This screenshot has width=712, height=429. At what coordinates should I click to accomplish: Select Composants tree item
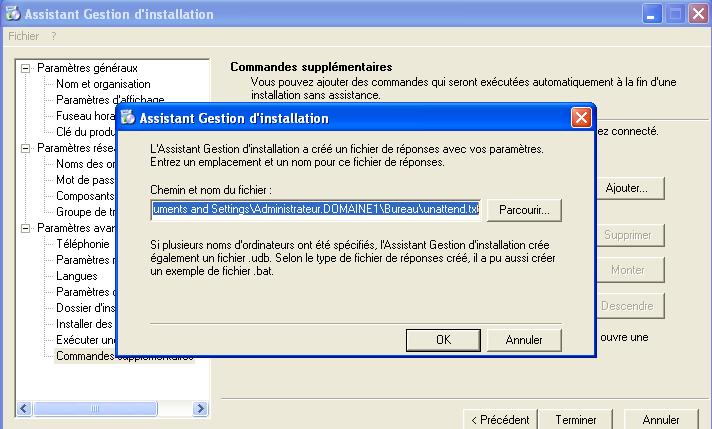85,196
